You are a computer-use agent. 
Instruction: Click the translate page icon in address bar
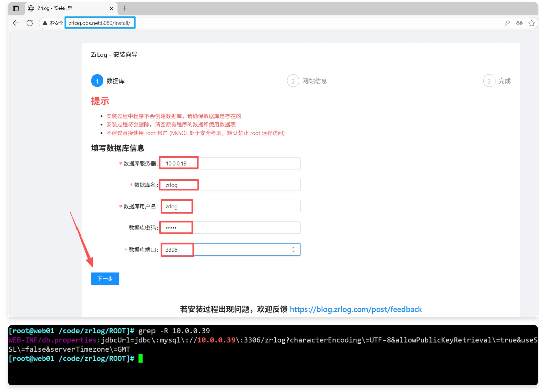pos(519,23)
